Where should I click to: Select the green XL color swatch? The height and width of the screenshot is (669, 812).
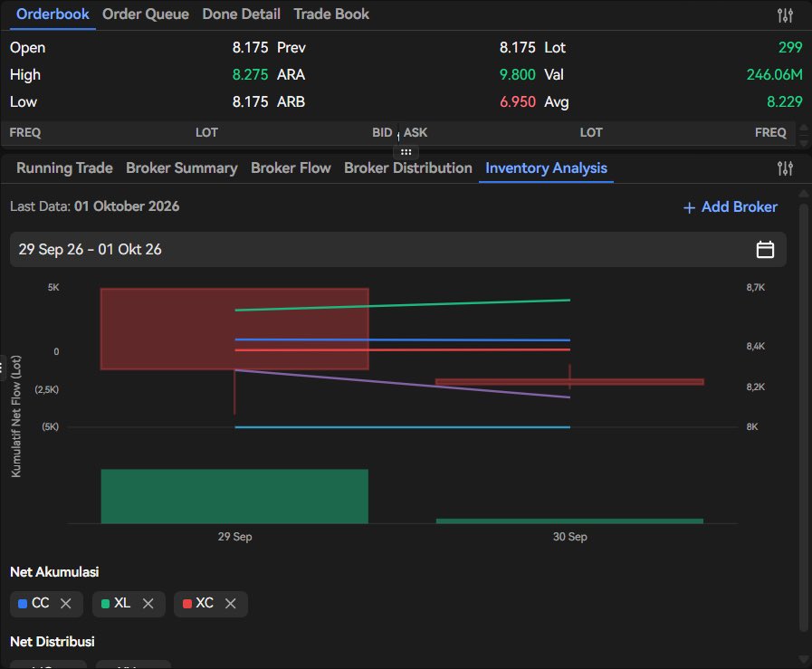(105, 604)
